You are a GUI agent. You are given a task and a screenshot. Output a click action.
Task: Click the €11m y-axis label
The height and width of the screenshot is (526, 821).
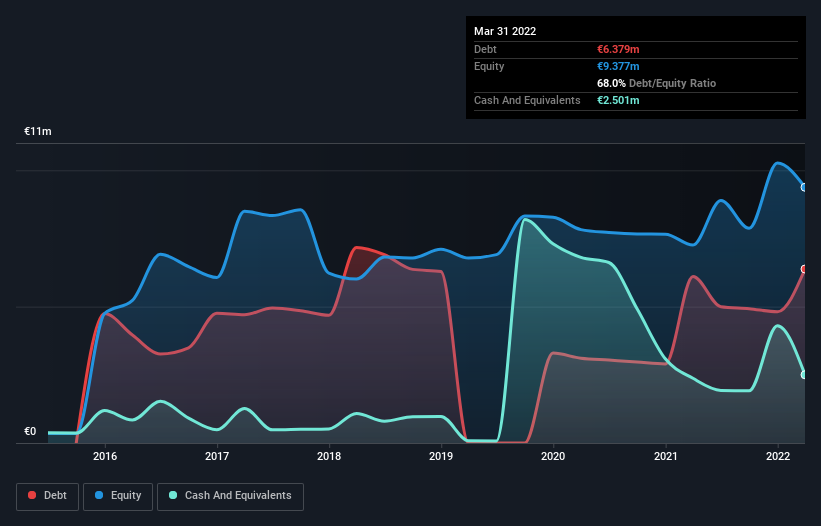(38, 131)
